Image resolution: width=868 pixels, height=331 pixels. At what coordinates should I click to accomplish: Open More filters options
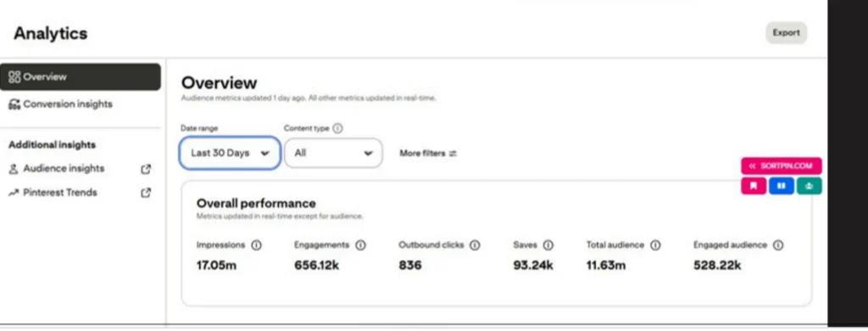click(428, 154)
